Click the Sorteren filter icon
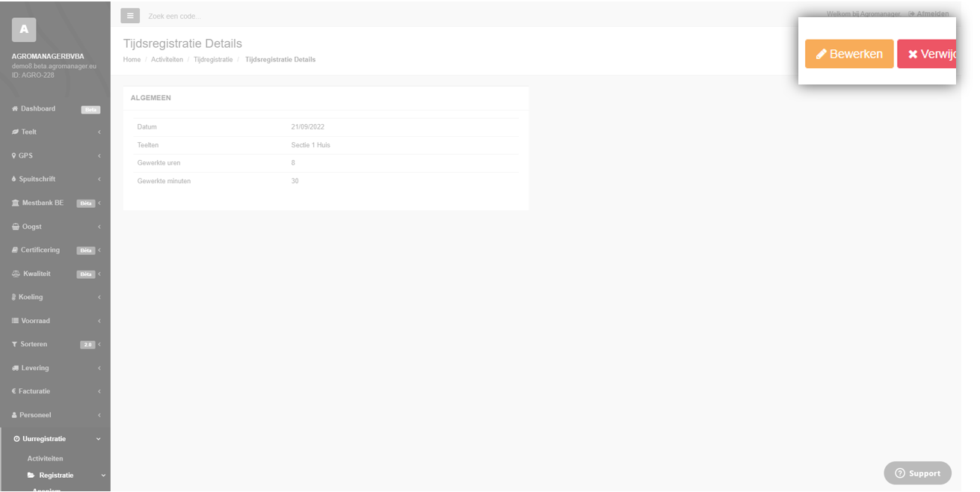The image size is (980, 492). (15, 344)
